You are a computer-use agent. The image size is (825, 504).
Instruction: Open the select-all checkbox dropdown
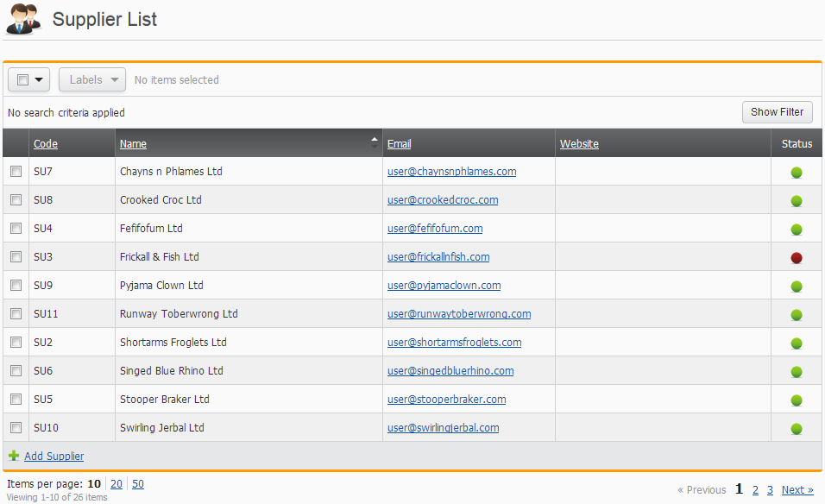click(x=29, y=79)
